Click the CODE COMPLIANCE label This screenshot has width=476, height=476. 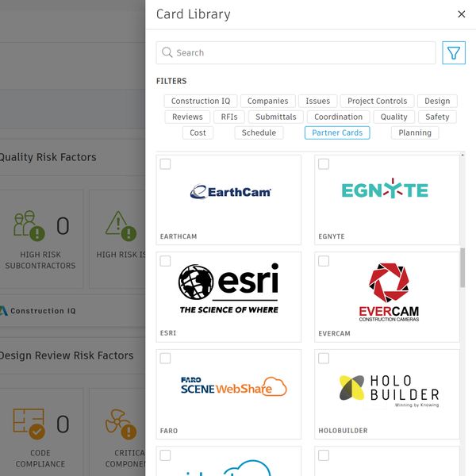[x=40, y=459]
